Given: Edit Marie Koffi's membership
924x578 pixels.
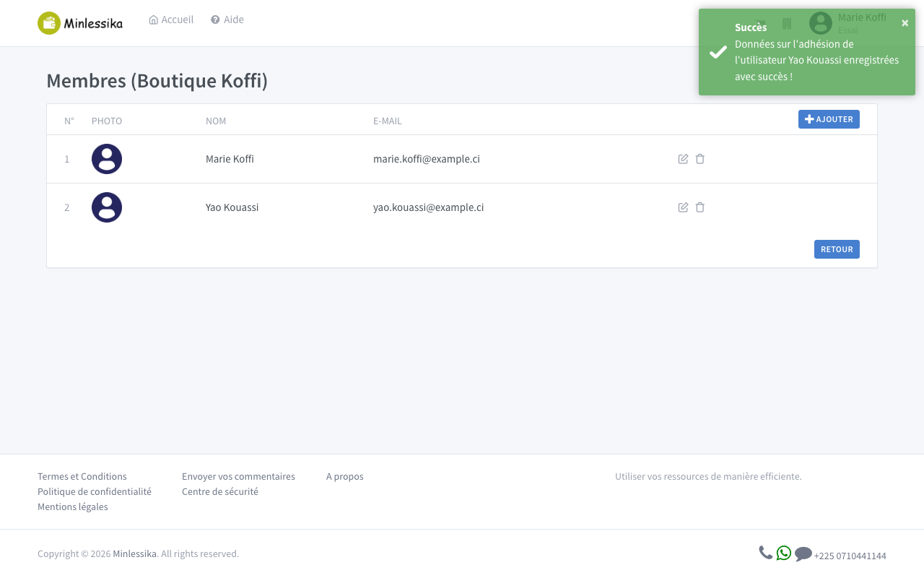Looking at the screenshot, I should 683,159.
